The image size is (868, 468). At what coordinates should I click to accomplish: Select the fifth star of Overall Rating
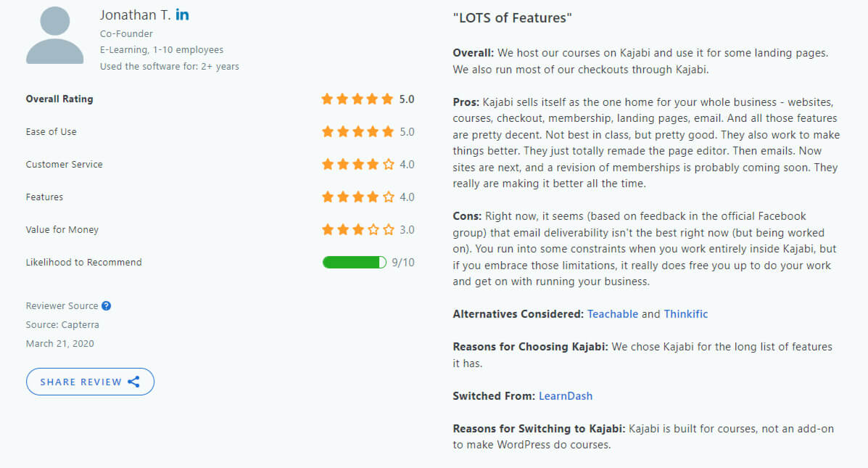(x=388, y=99)
